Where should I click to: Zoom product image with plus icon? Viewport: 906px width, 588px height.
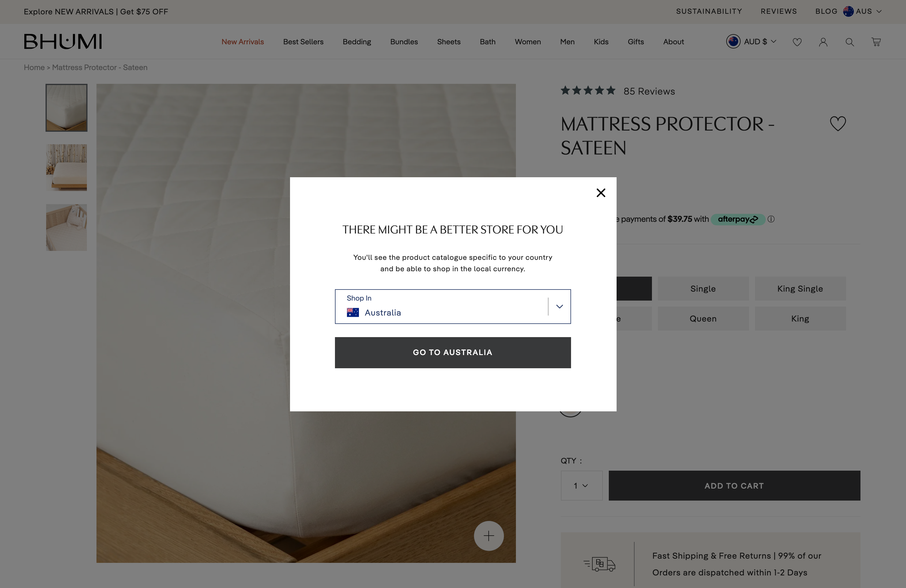489,536
